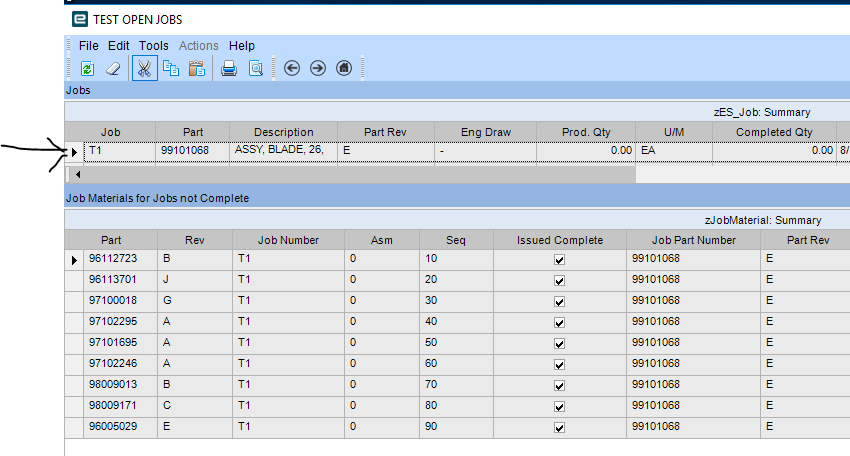Click the zJobMaterial: Summary caption
The width and height of the screenshot is (850, 456).
click(763, 220)
